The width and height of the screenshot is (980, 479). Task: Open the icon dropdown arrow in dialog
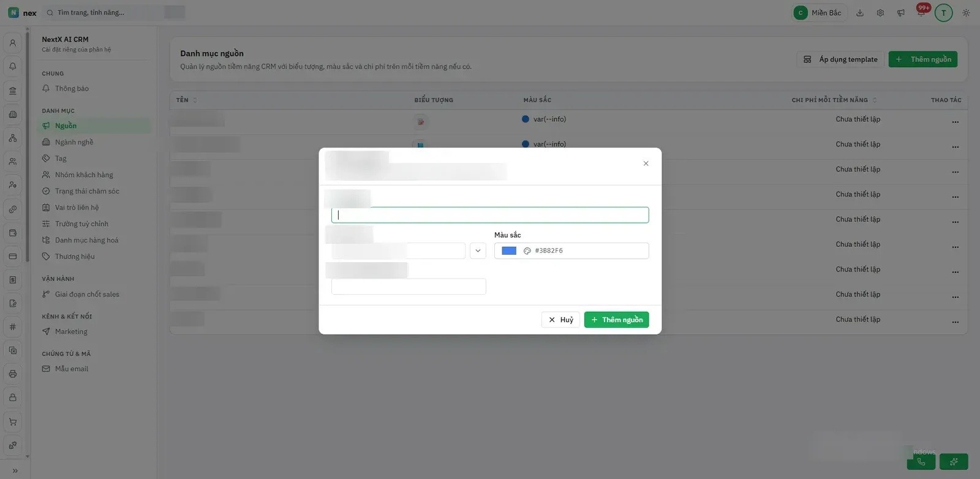pos(478,251)
